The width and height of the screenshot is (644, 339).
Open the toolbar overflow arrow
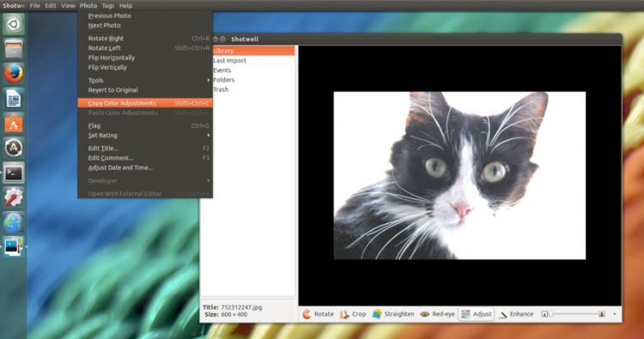point(615,314)
